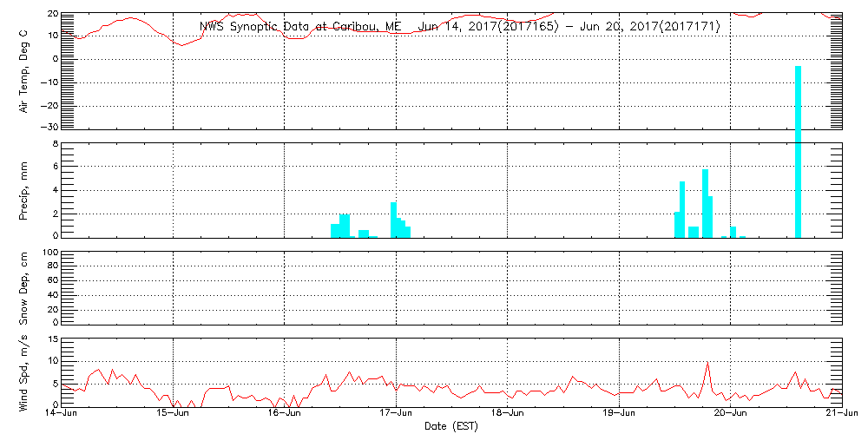This screenshot has height=434, width=868.
Task: Click the '4' precipitation axis value
Action: pos(56,190)
